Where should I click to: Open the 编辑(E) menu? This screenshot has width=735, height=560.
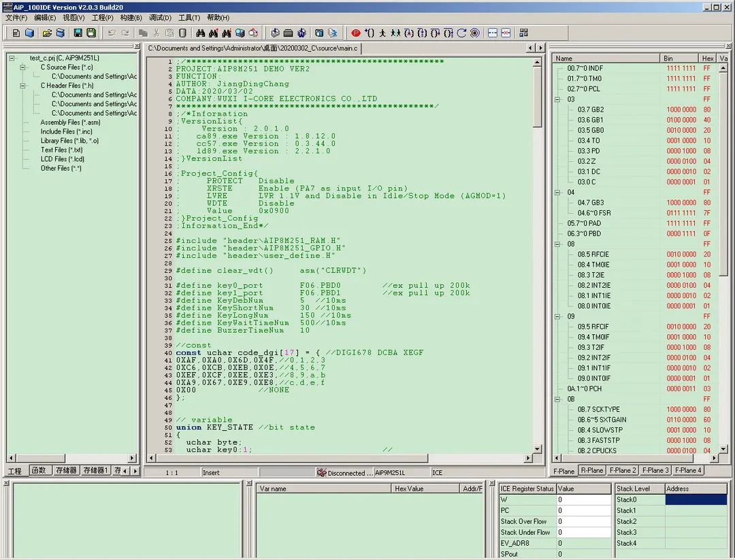[x=45, y=18]
